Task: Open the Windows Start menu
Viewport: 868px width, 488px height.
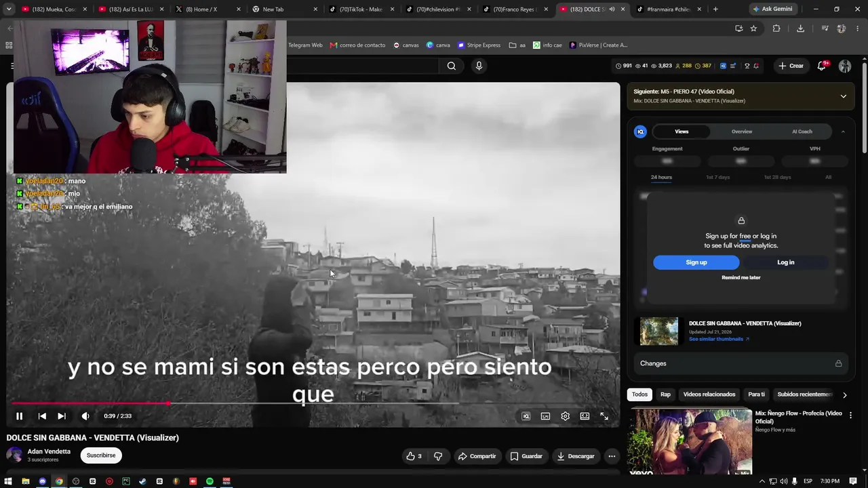Action: (8, 481)
